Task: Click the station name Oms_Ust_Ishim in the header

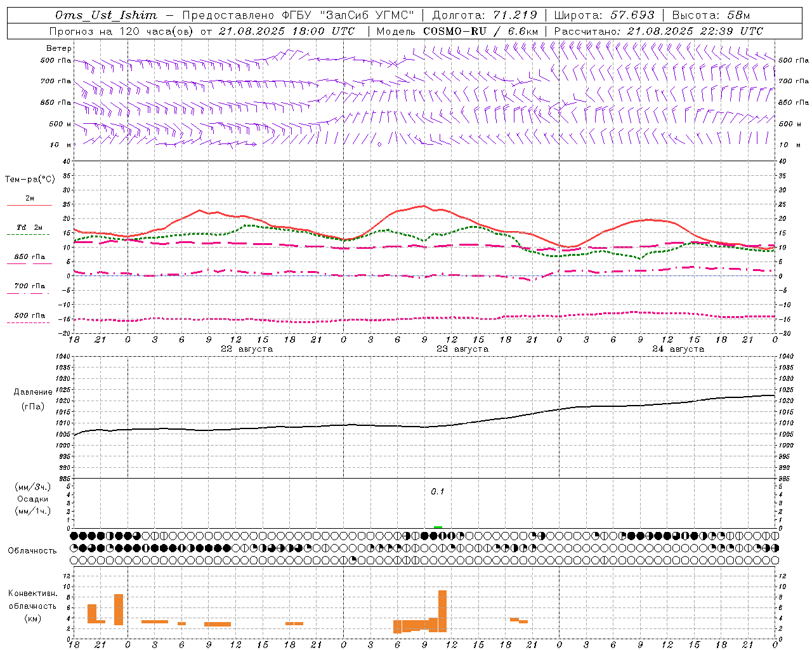Action: [106, 15]
